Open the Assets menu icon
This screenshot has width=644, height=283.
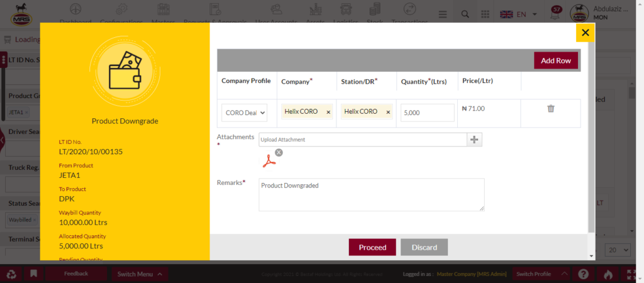pyautogui.click(x=316, y=10)
